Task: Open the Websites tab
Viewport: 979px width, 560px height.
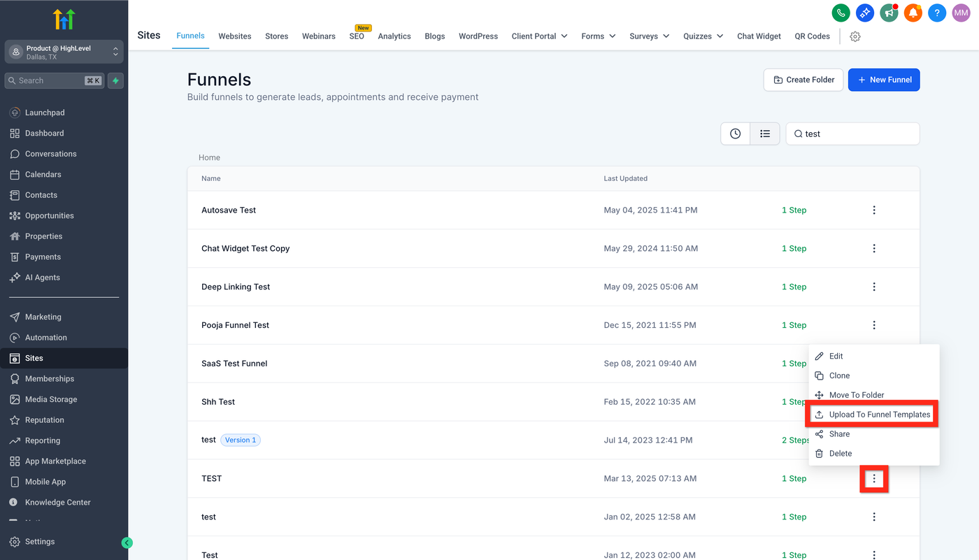Action: point(235,36)
